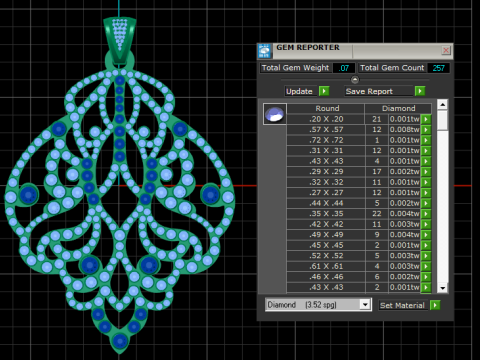The height and width of the screenshot is (360, 480).
Task: Click green arrow for .49 X .49 row
Action: pos(426,235)
